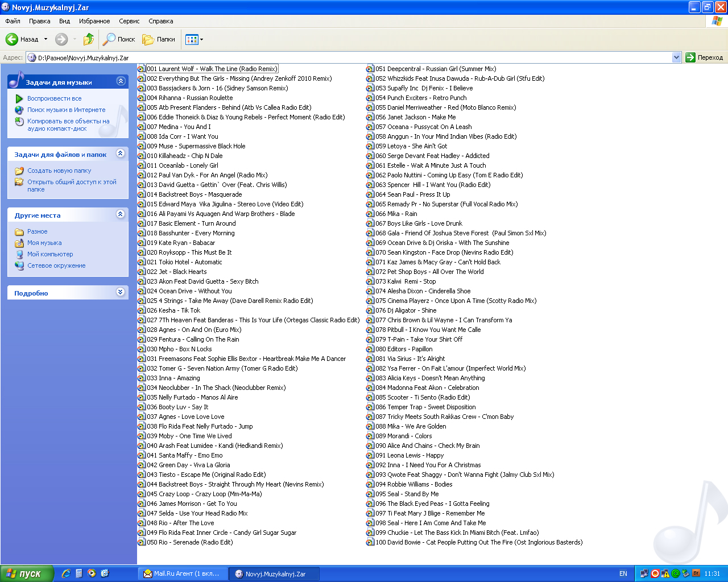Click the Up folder level icon
Screen dimensions: 728x582
[89, 39]
